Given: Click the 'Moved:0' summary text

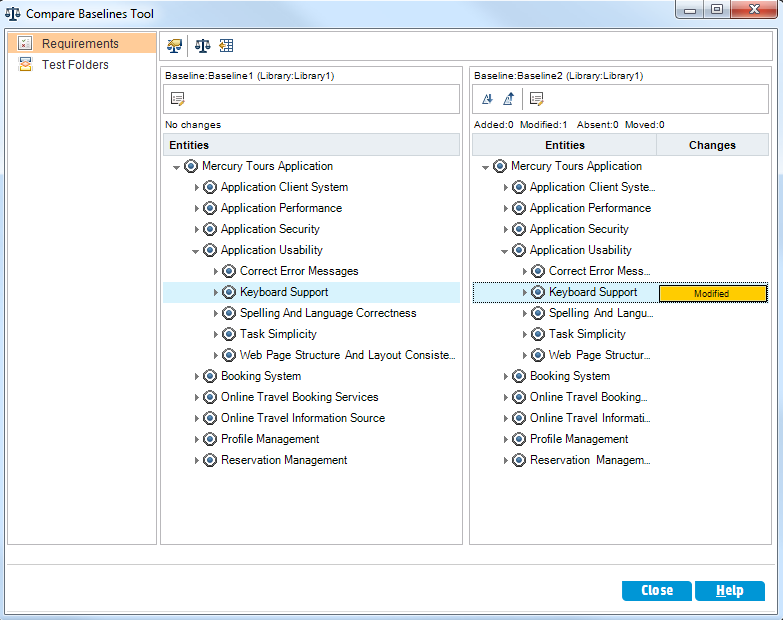Looking at the screenshot, I should [x=644, y=125].
